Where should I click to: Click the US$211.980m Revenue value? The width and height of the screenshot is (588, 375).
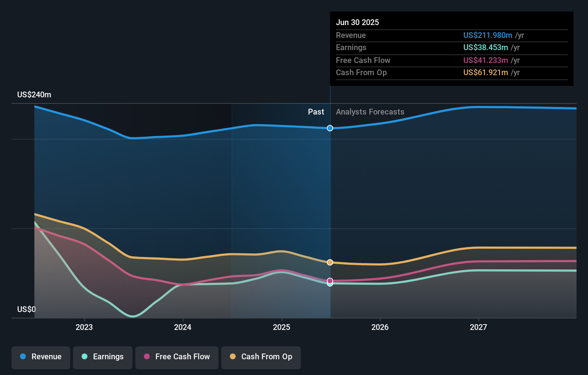pos(487,35)
